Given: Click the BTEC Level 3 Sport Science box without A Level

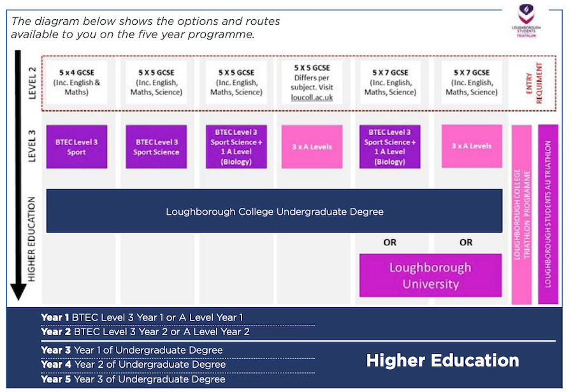Looking at the screenshot, I should pyautogui.click(x=156, y=147).
